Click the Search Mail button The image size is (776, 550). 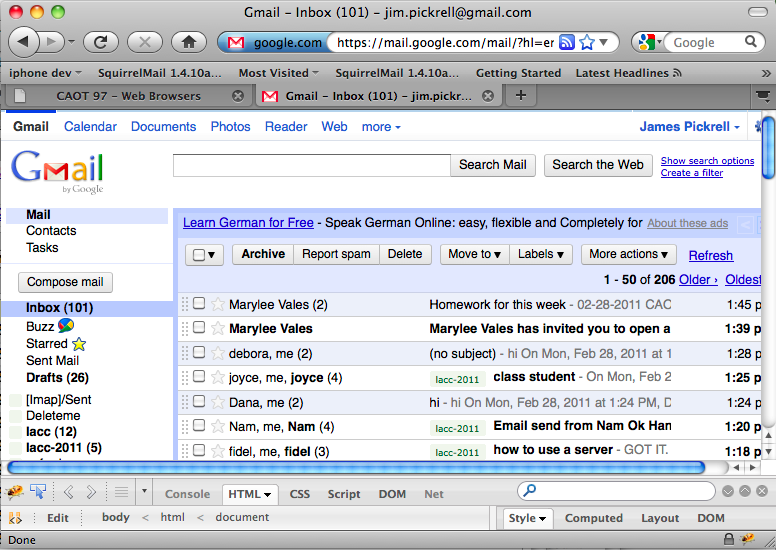(493, 165)
